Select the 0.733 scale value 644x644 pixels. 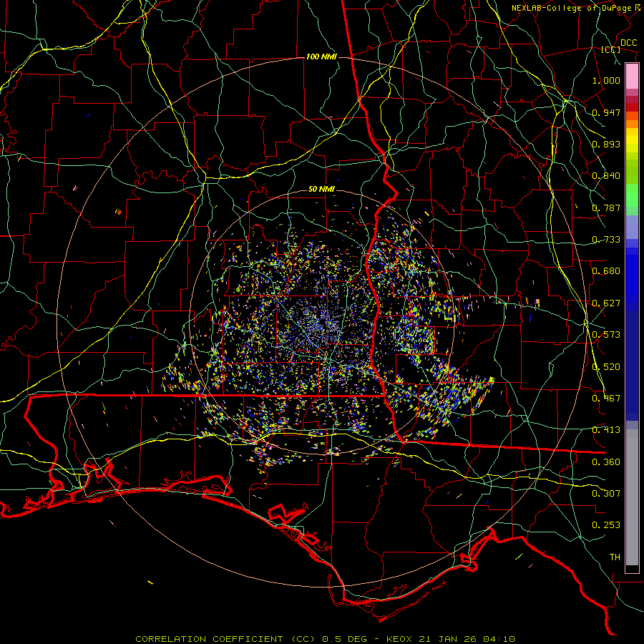pyautogui.click(x=606, y=240)
